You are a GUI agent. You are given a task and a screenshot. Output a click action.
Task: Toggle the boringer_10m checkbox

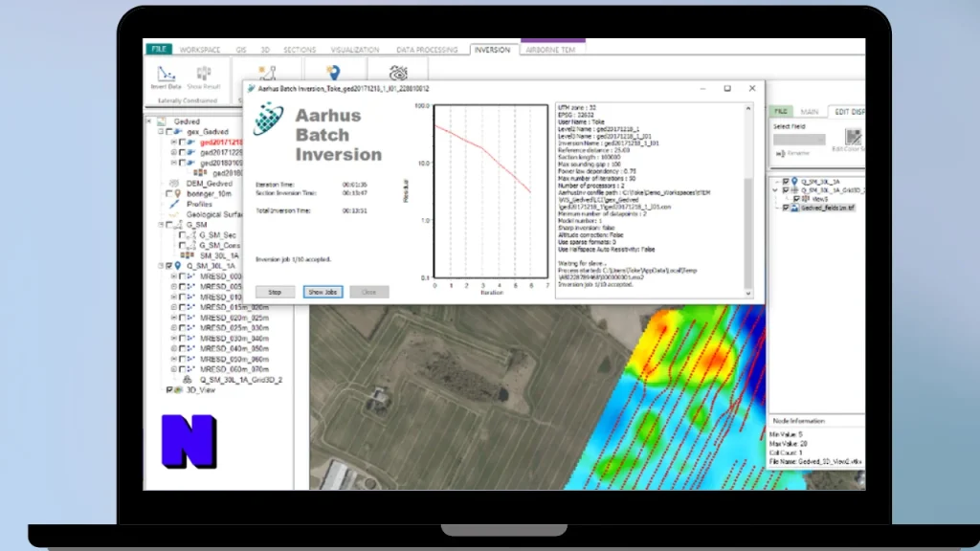(168, 193)
